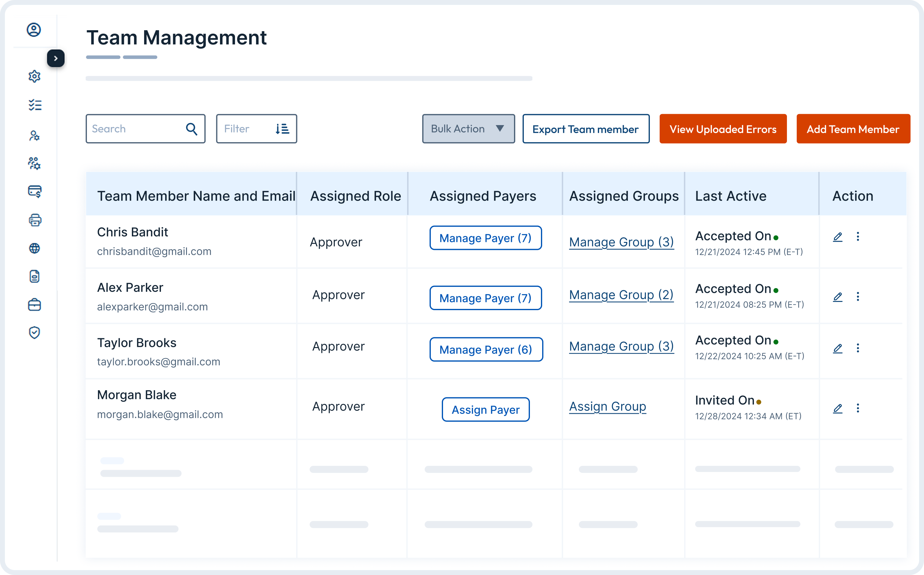Open the user profile icon at sidebar top

(x=34, y=30)
